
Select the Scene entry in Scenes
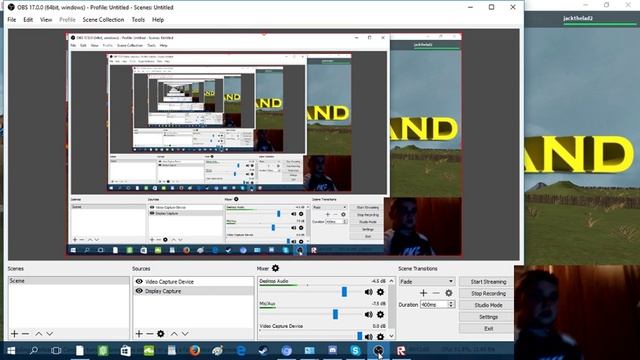click(68, 281)
